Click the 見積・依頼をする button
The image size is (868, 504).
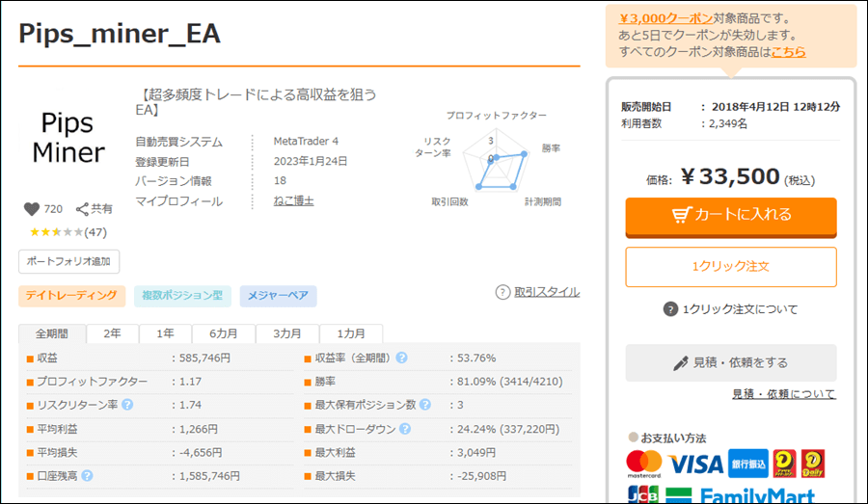[x=730, y=362]
